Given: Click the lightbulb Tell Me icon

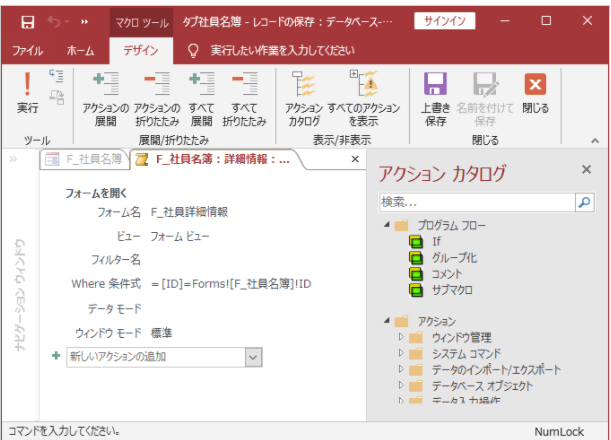Looking at the screenshot, I should point(193,51).
